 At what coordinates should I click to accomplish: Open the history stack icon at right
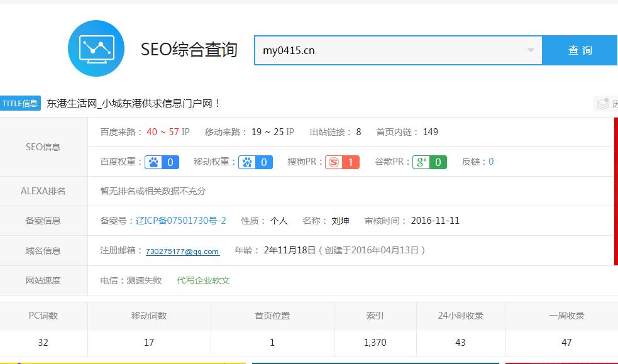[603, 104]
